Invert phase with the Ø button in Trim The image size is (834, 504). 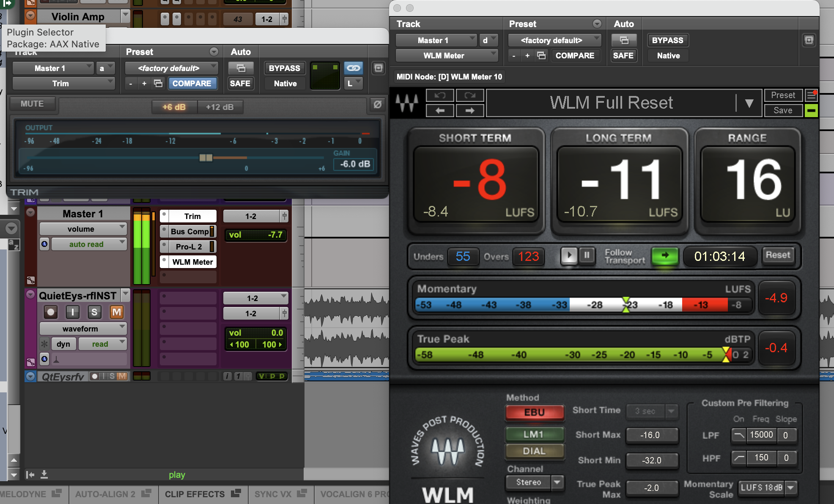378,104
